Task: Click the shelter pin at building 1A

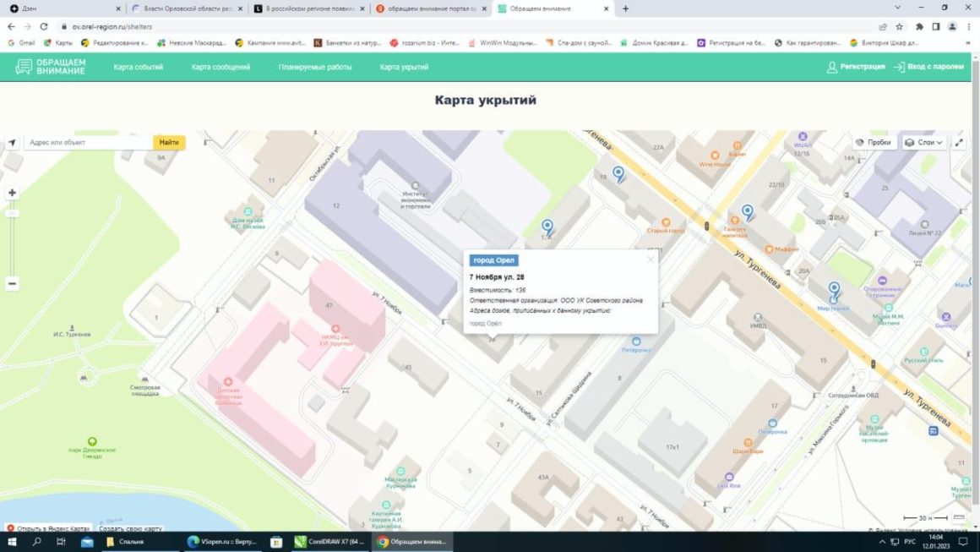Action: click(x=547, y=227)
